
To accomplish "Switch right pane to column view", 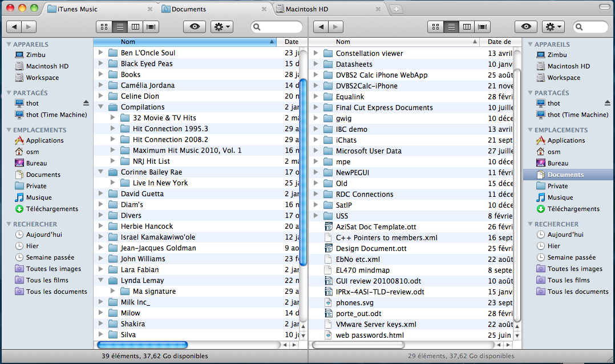I will pos(467,27).
